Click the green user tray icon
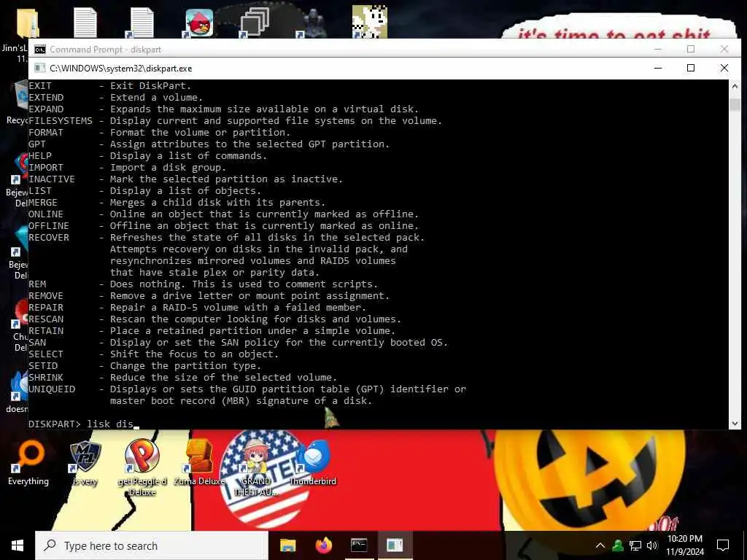This screenshot has width=747, height=560. click(619, 545)
